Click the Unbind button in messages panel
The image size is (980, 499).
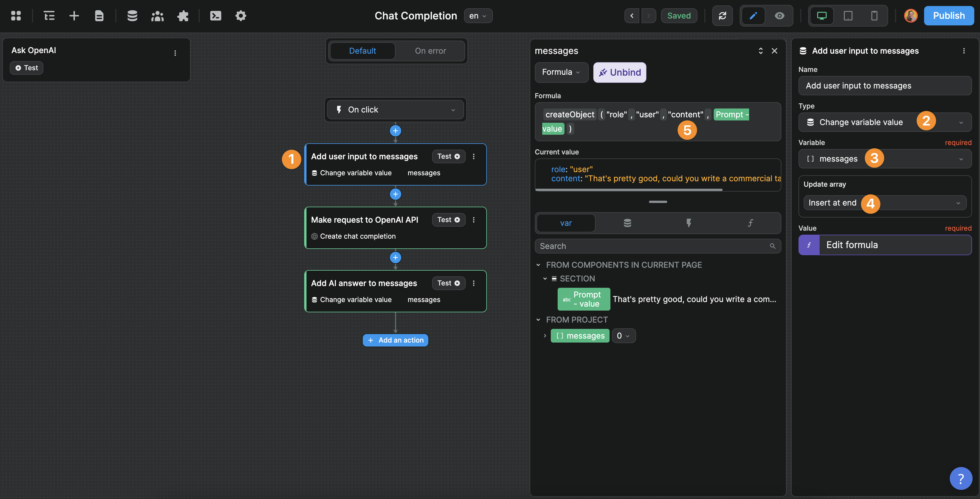619,72
